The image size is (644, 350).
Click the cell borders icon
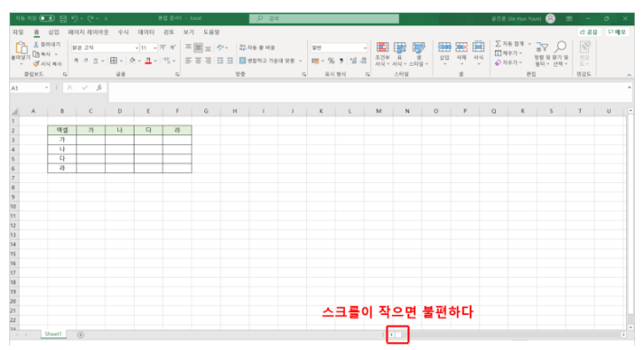pyautogui.click(x=114, y=60)
